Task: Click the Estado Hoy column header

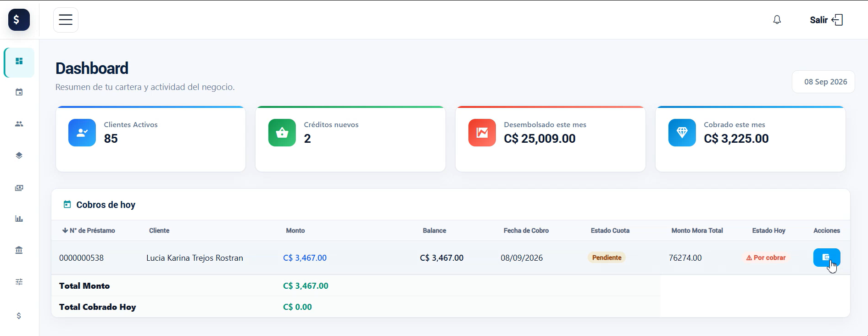Action: [769, 230]
